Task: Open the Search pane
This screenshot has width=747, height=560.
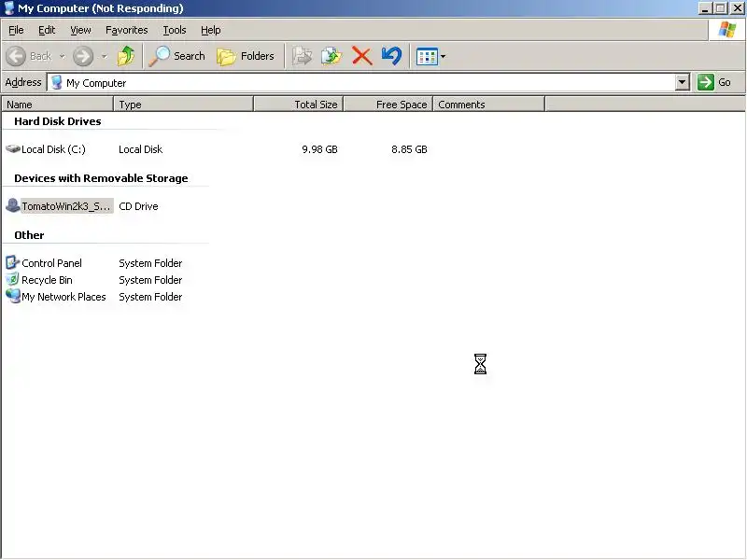Action: point(177,56)
